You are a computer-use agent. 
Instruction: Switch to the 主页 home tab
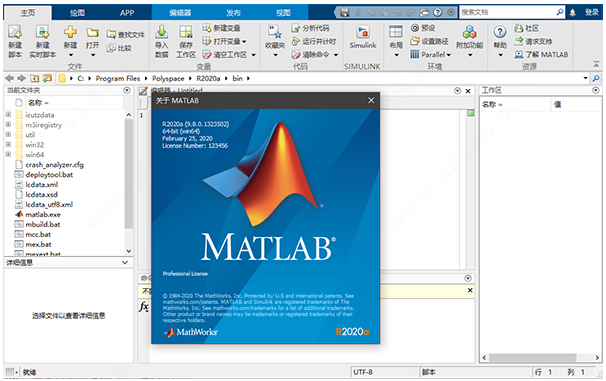click(x=28, y=13)
